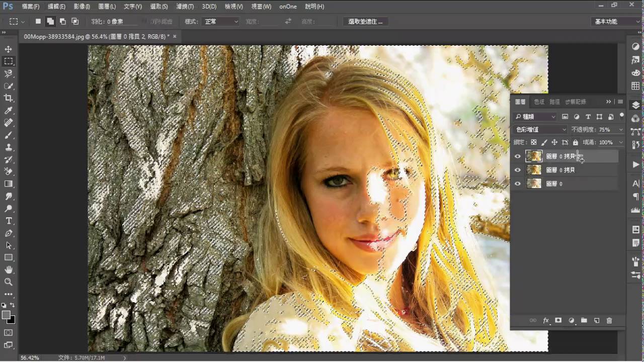Hide the 圖層 0 layer
Image resolution: width=644 pixels, height=362 pixels.
pos(517,184)
